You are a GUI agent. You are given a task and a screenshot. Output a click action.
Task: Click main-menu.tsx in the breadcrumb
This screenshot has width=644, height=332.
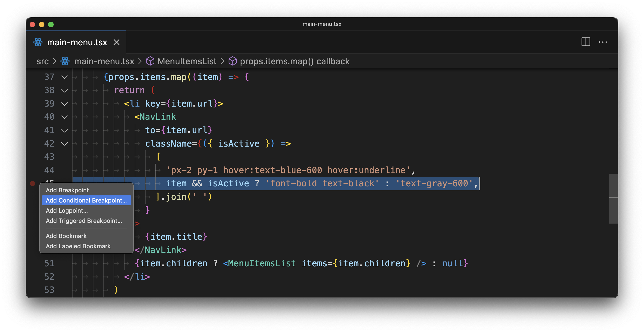(x=104, y=61)
